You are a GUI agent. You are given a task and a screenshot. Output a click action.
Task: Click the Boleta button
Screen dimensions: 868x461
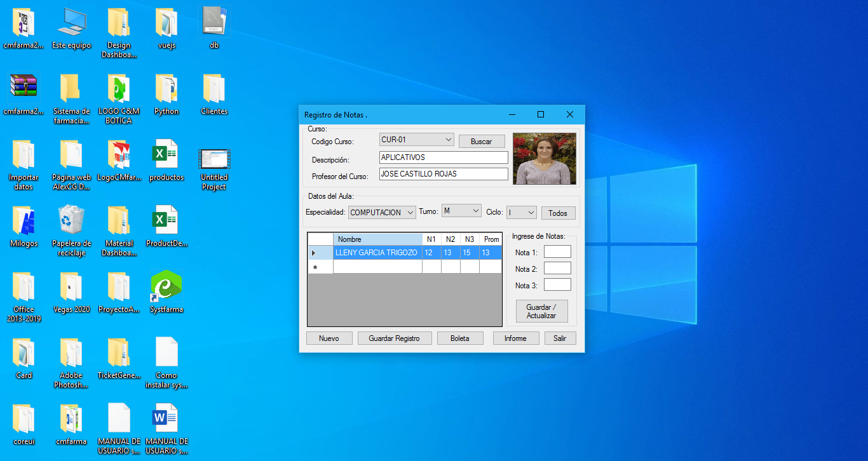[459, 338]
